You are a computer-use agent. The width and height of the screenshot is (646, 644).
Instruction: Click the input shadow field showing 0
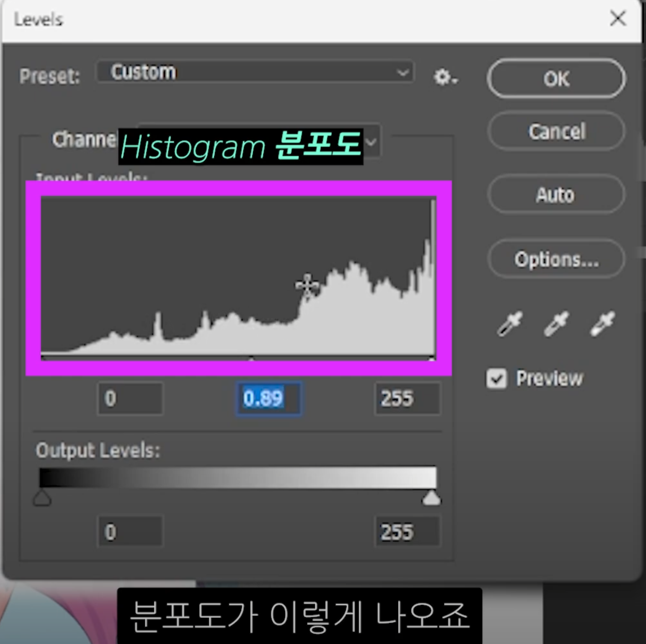pos(130,399)
